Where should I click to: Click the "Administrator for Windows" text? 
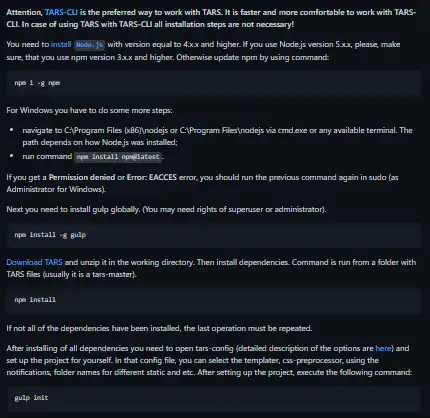click(x=56, y=189)
